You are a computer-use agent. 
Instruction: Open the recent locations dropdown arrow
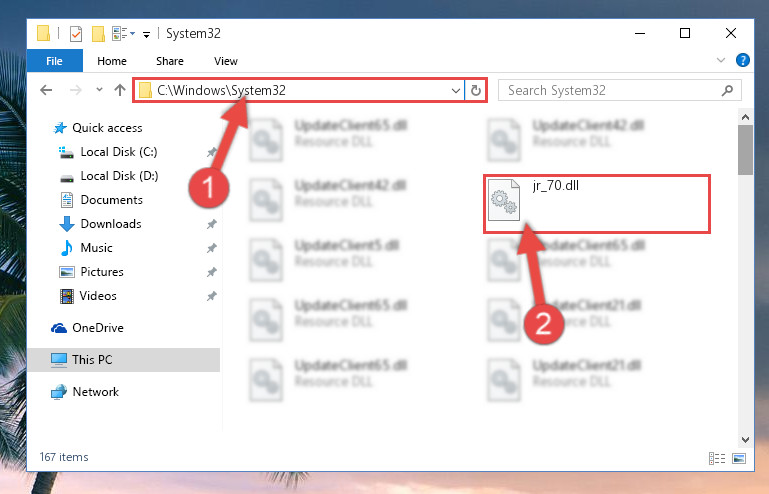(x=100, y=90)
